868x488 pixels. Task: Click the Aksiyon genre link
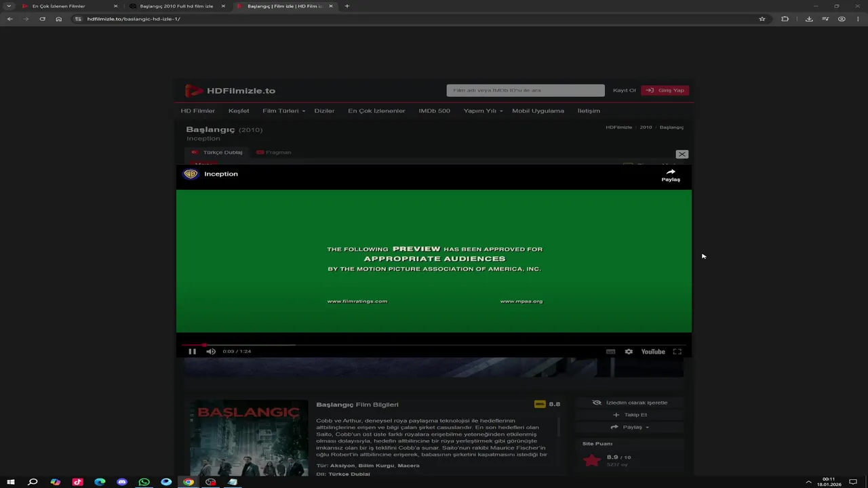342,466
